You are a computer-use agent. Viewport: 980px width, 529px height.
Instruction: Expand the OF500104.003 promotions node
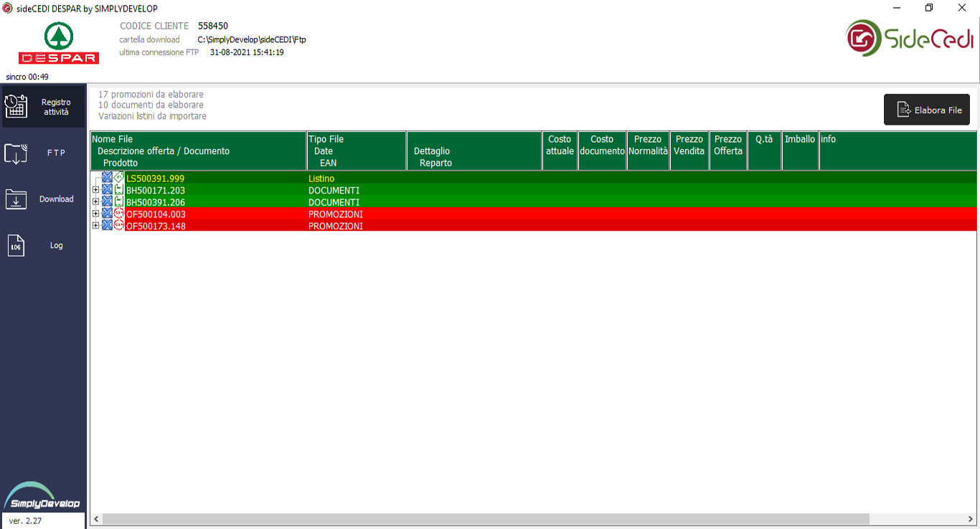[x=95, y=214]
